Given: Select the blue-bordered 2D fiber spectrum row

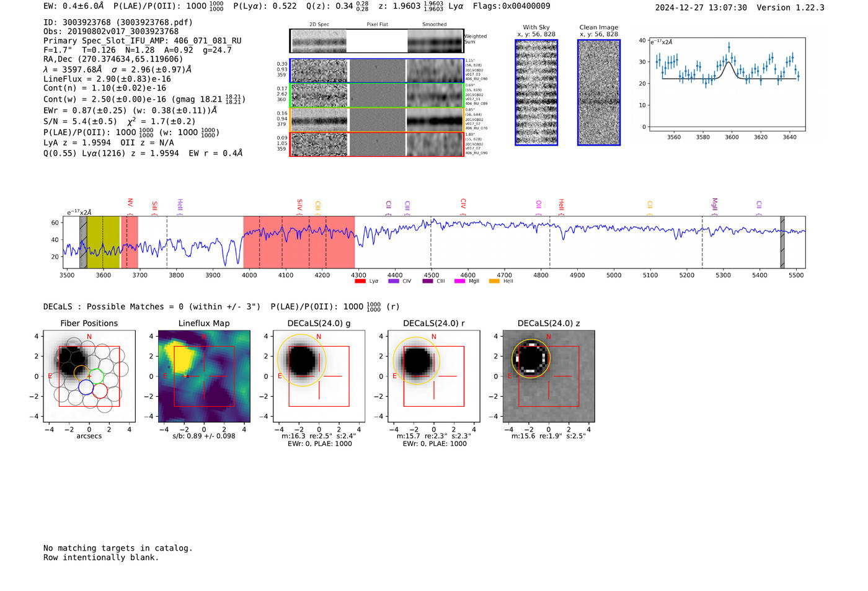Looking at the screenshot, I should pos(376,71).
